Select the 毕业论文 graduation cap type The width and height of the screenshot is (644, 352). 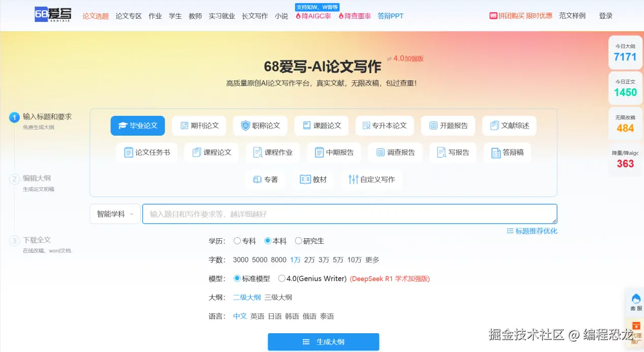coord(138,125)
